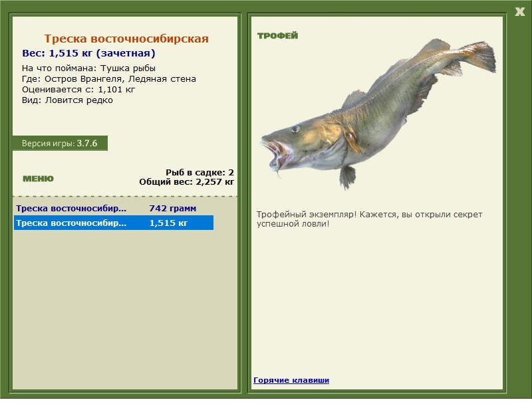Click the Трофейный экземпляр description text
This screenshot has width=532, height=408.
pos(369,219)
